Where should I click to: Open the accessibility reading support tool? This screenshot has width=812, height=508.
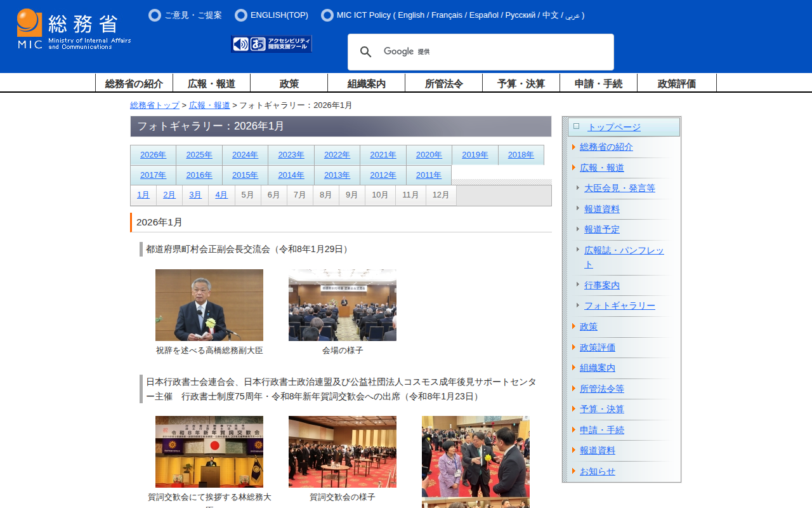coord(272,44)
